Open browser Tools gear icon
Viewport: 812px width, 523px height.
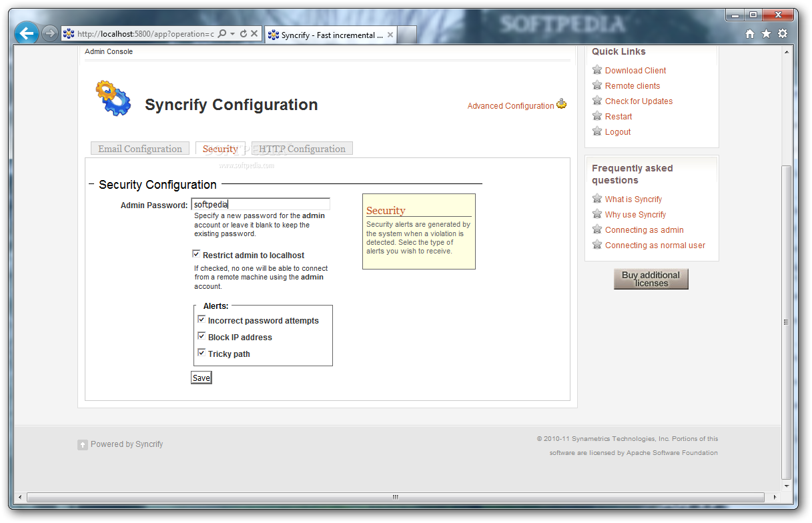pyautogui.click(x=783, y=33)
